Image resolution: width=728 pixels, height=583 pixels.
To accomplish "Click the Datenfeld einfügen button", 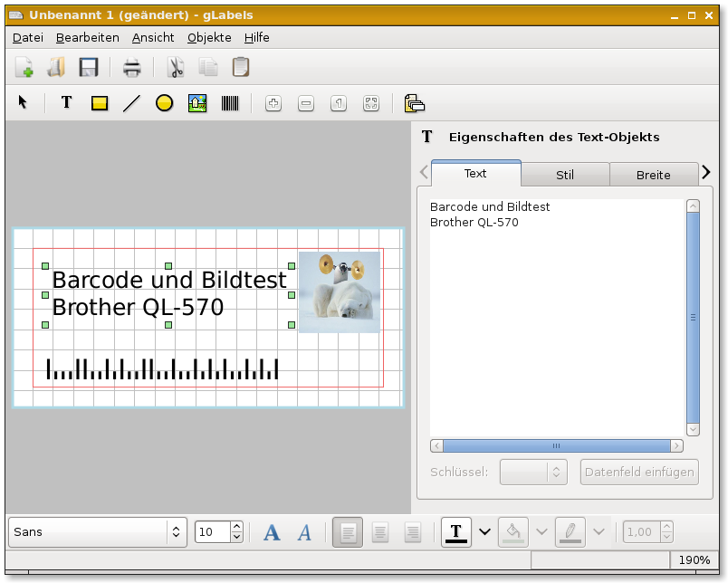I will pos(639,472).
